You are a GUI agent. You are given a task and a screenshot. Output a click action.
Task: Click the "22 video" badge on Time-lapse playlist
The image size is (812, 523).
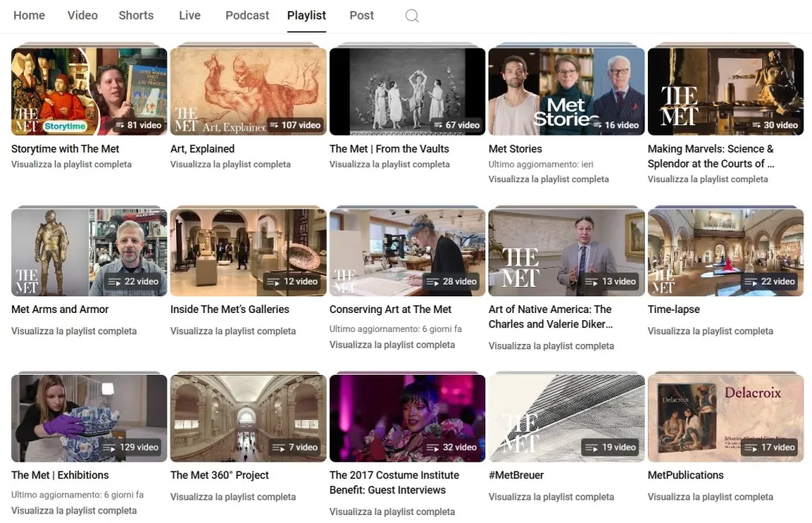tap(771, 281)
